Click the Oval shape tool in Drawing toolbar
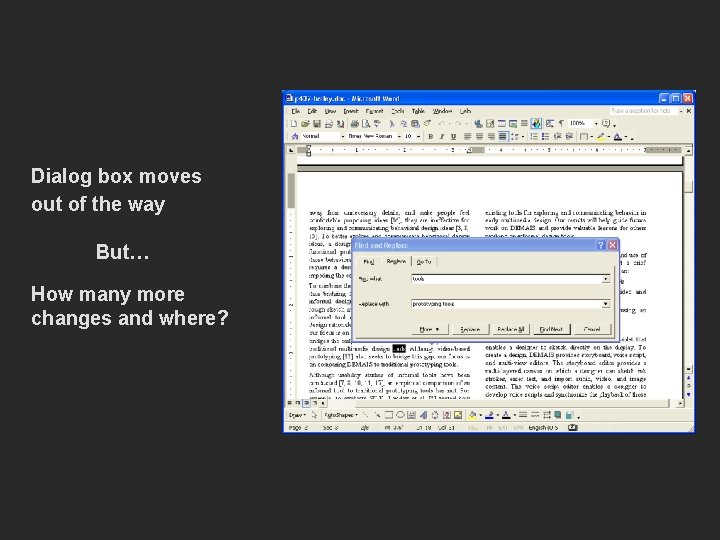 coord(400,415)
